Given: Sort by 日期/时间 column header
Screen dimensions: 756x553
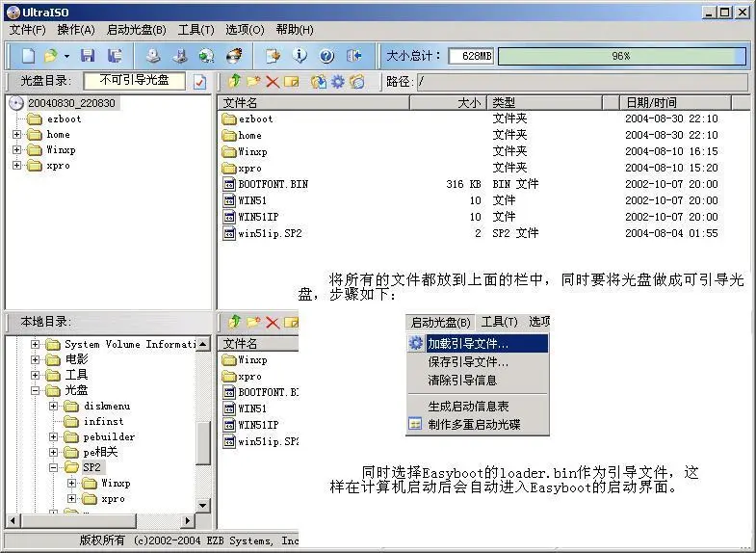Looking at the screenshot, I should coord(675,103).
